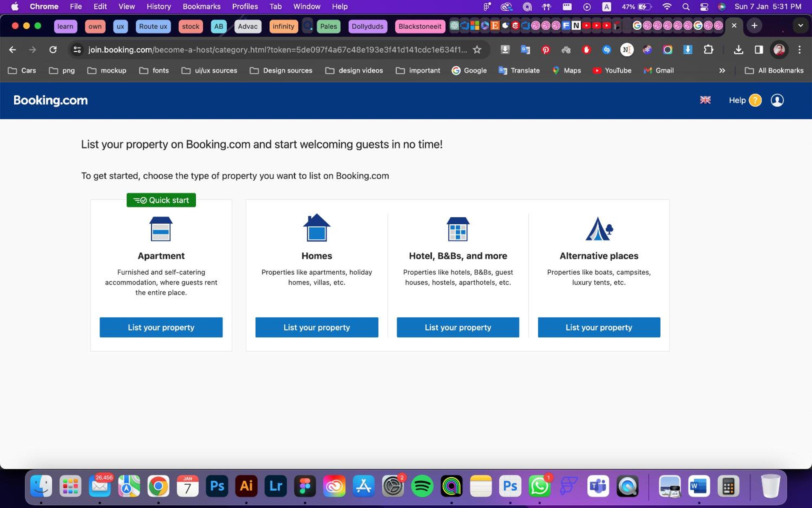Screen dimensions: 812x508
Task: Open the Apple menu
Action: tap(15, 7)
